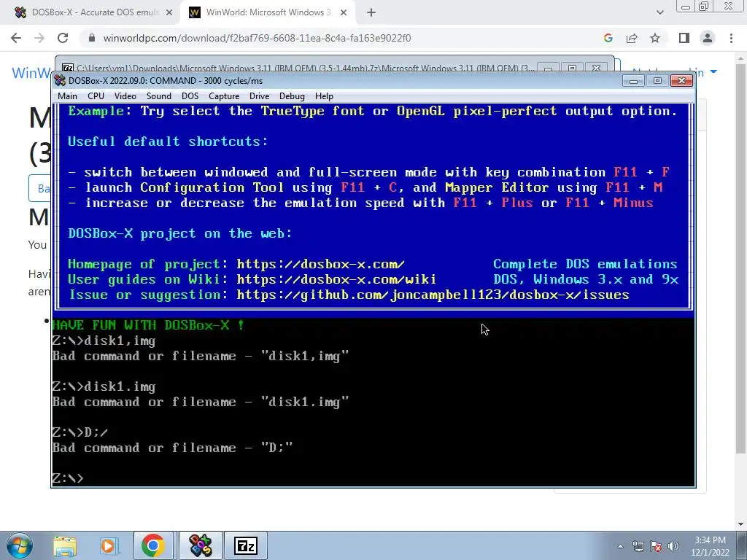Open the Main menu in DOSBox-X
This screenshot has width=747, height=560.
[x=67, y=96]
